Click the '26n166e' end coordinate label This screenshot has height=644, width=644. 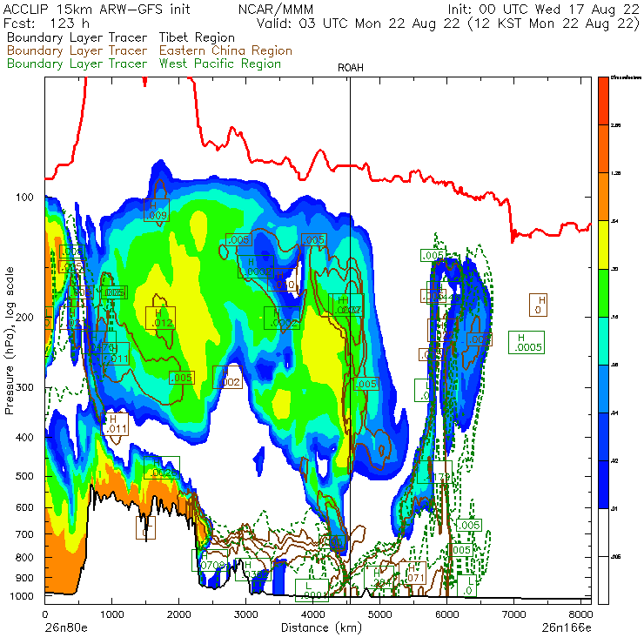pyautogui.click(x=567, y=628)
